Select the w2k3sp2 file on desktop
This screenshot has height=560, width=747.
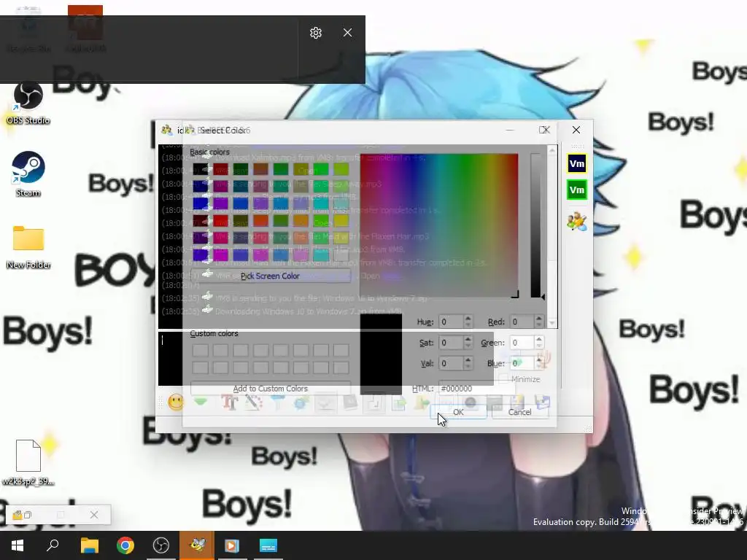point(28,462)
